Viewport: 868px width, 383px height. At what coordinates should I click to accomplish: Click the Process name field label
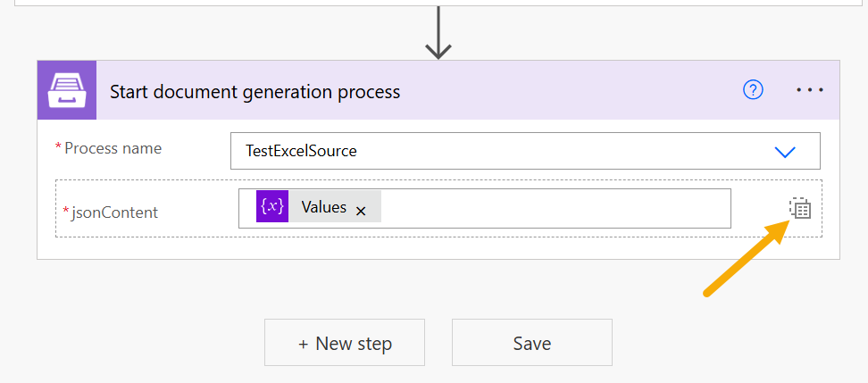113,148
